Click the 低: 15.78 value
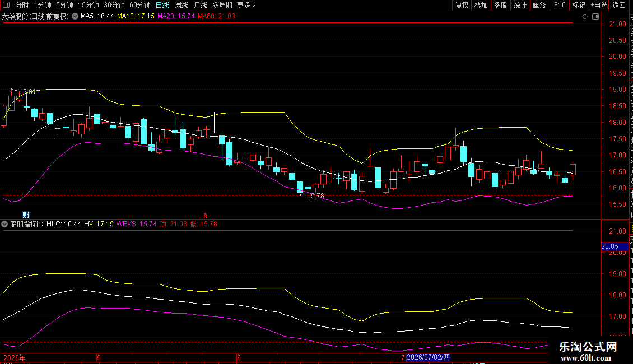 point(203,224)
